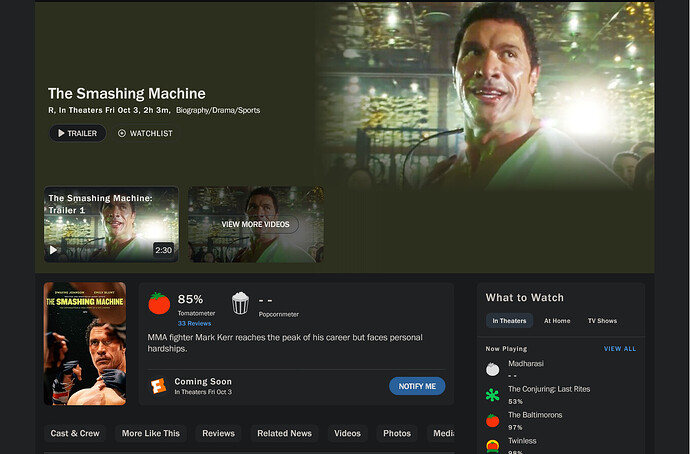Click Biography/Drama/Sports genre text

218,110
